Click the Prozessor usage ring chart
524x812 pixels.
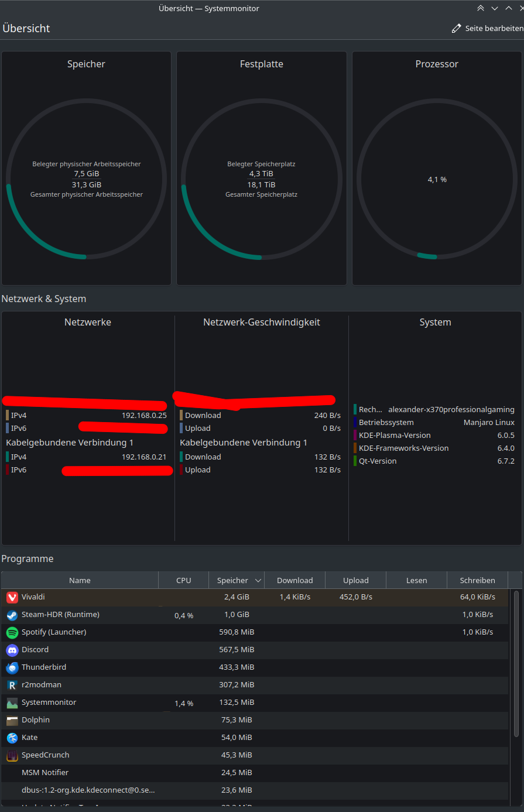[437, 179]
